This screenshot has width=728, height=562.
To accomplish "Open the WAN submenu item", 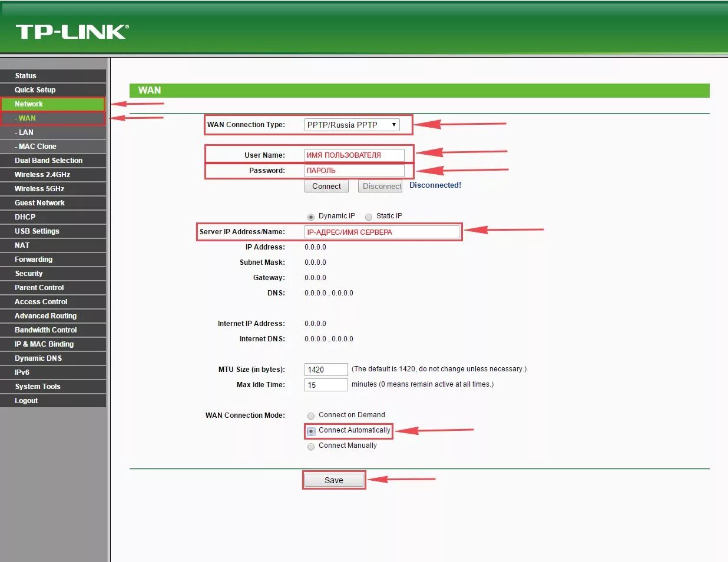I will [53, 118].
